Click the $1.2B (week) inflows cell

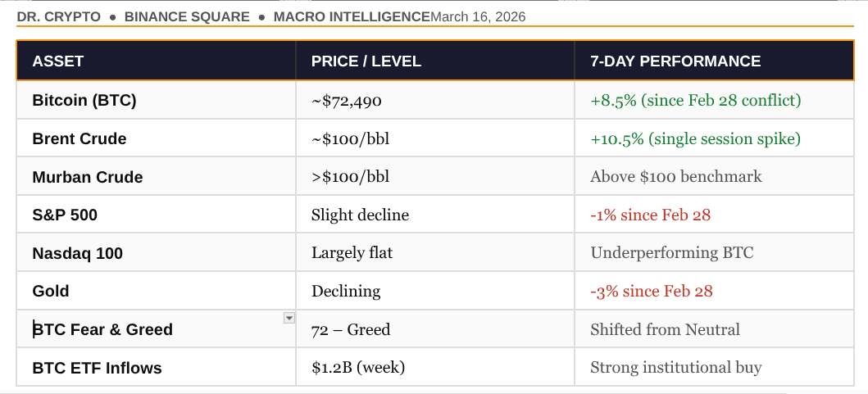[361, 368]
